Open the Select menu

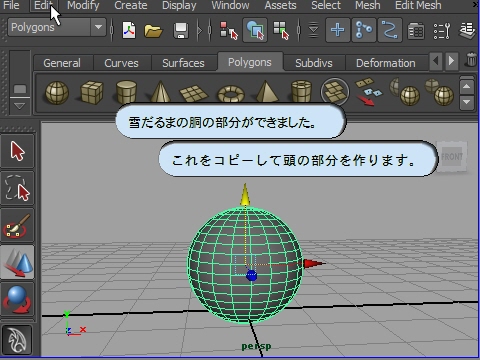coord(326,5)
